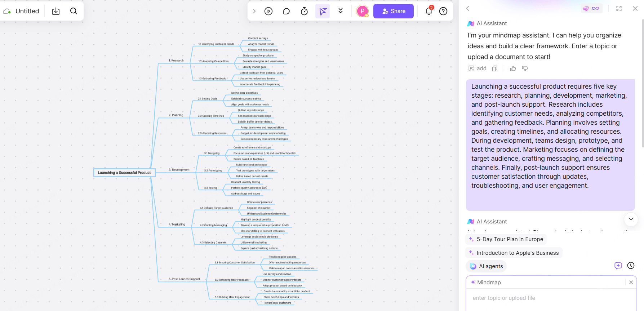
Task: Open the export/download icon
Action: [x=56, y=11]
